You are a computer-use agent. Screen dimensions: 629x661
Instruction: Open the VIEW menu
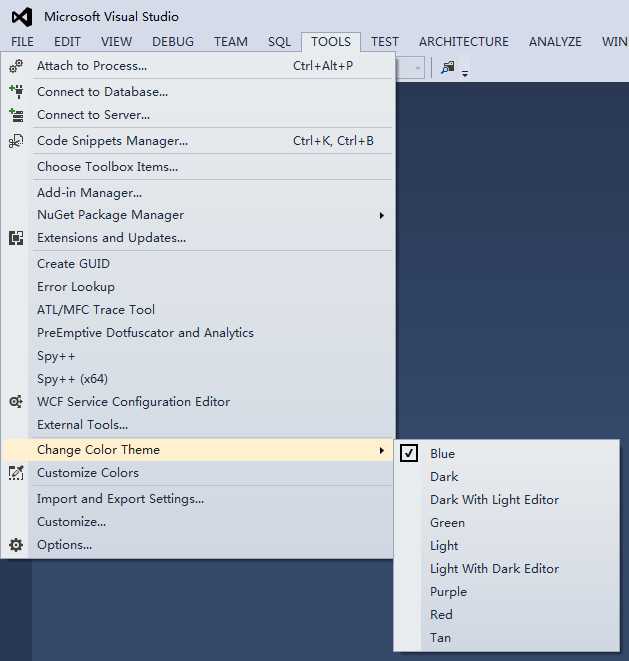(x=116, y=42)
